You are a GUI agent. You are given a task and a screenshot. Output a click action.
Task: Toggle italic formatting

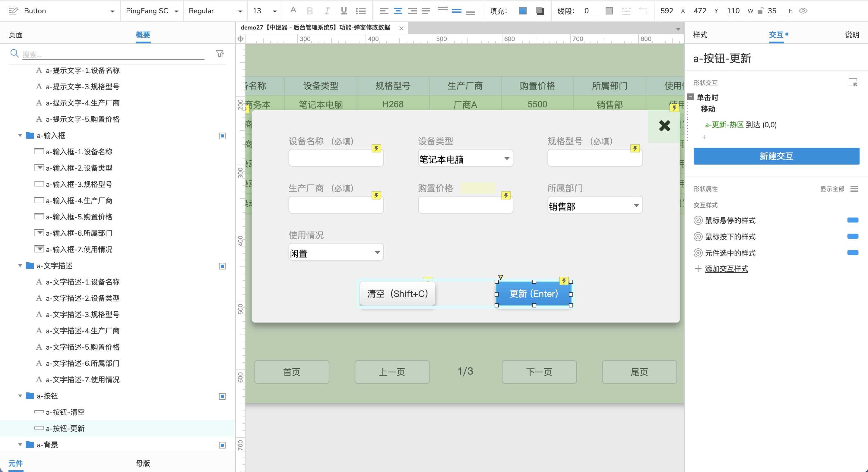pyautogui.click(x=327, y=11)
